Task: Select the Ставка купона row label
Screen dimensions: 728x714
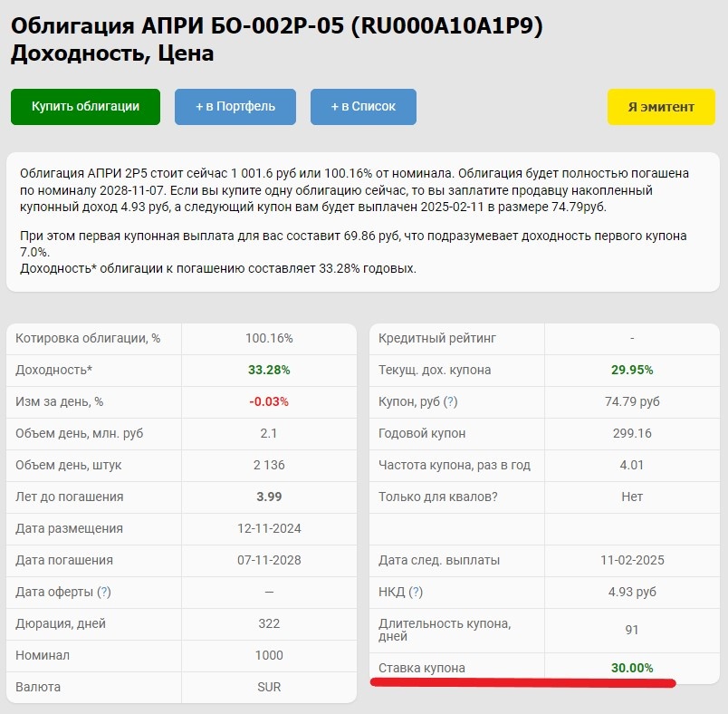Action: tap(422, 668)
